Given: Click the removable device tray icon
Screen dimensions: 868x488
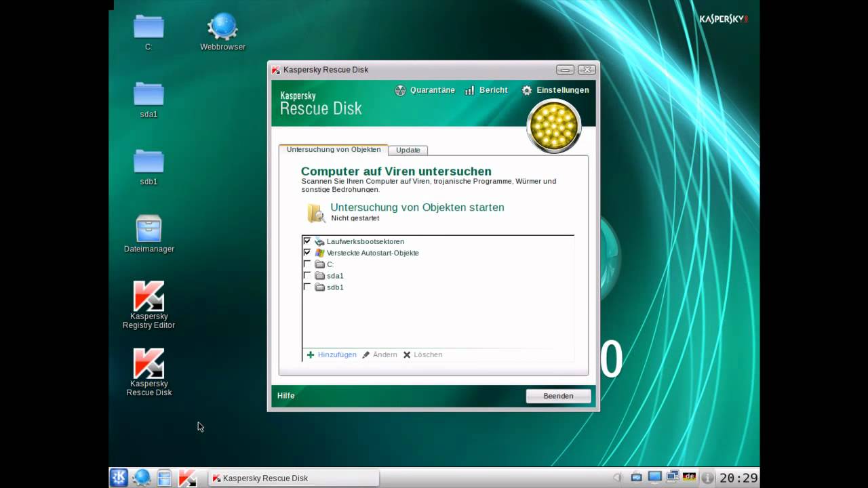Looking at the screenshot, I should [636, 478].
